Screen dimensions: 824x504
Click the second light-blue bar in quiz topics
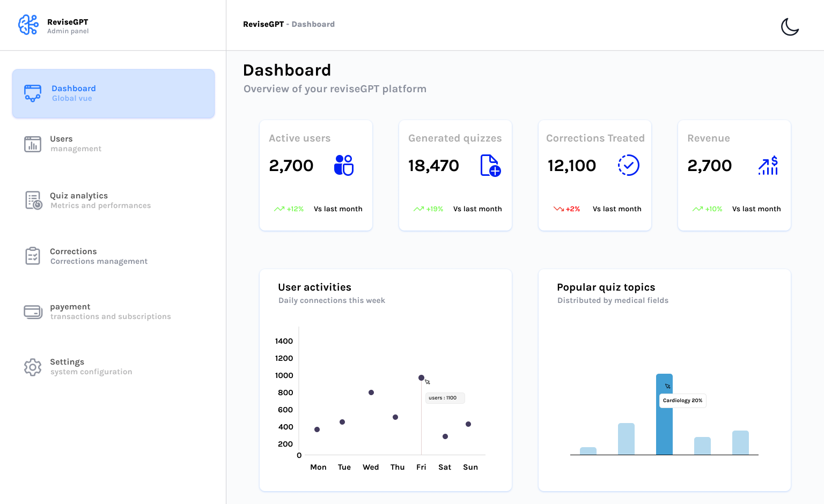coord(626,439)
